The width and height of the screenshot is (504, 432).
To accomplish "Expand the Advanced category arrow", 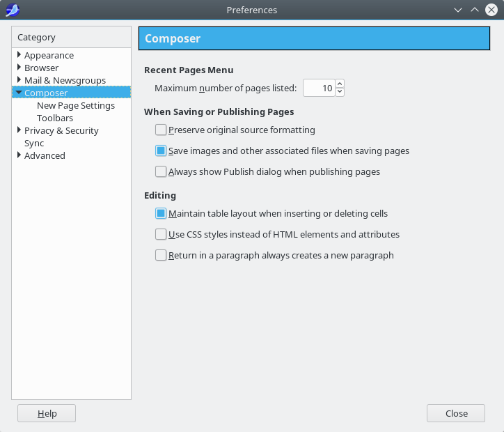I will coord(19,155).
